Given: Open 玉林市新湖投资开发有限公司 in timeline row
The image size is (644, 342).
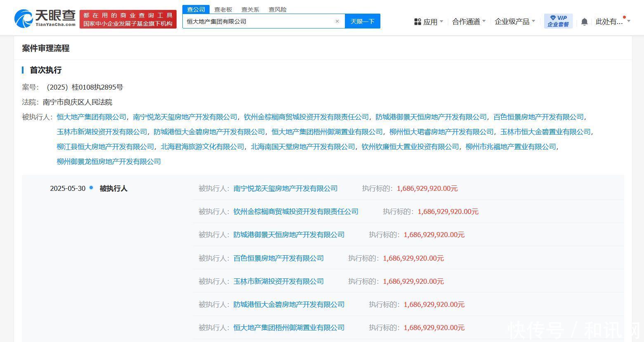Looking at the screenshot, I should 278,281.
